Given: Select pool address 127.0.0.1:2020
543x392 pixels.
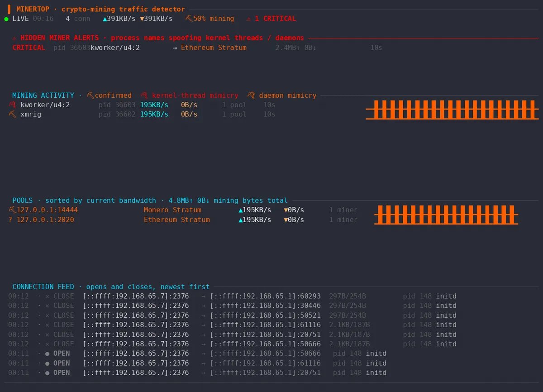Looking at the screenshot, I should pos(45,220).
